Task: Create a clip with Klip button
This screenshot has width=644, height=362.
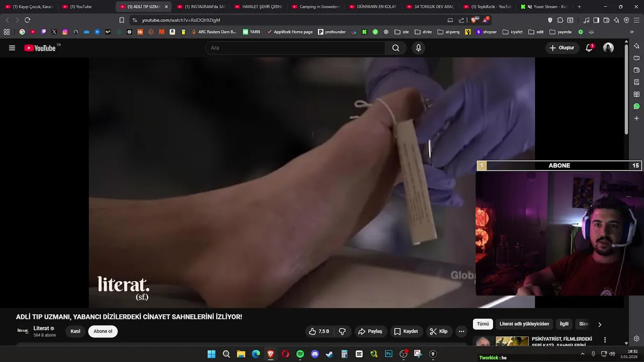Action: [x=438, y=331]
